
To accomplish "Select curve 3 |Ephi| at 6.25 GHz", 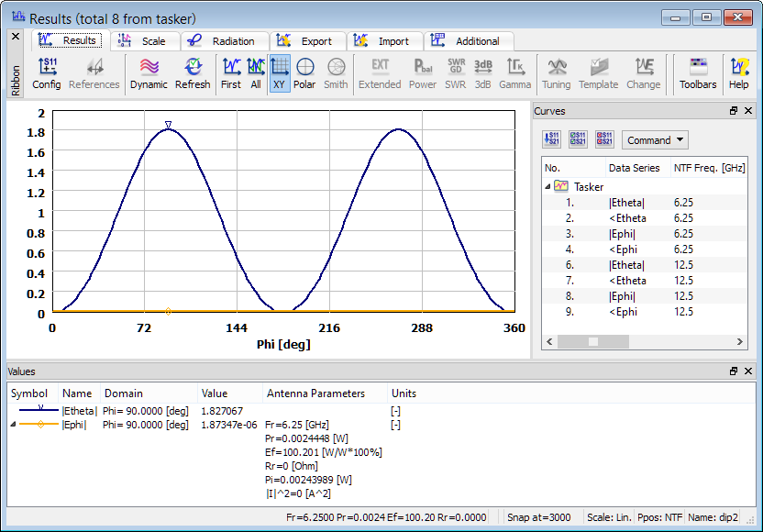I will pyautogui.click(x=622, y=234).
